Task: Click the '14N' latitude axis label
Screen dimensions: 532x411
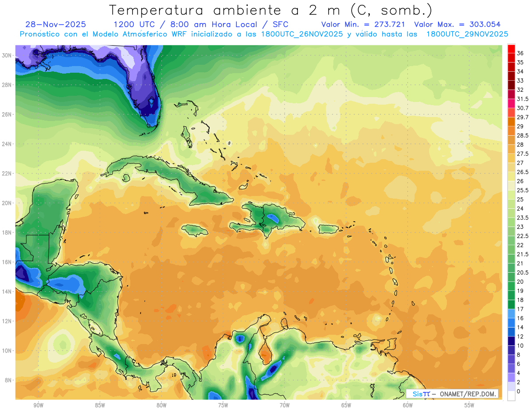Action: 7,291
